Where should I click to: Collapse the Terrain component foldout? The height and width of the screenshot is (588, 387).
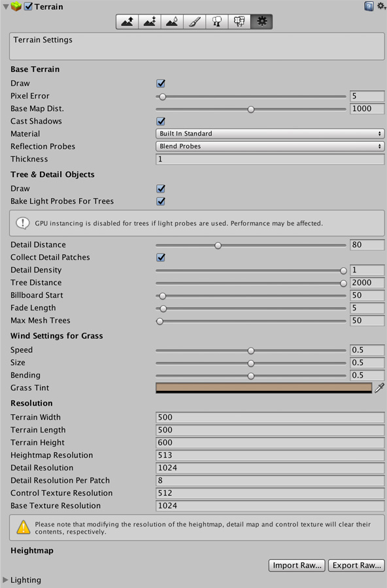6,7
